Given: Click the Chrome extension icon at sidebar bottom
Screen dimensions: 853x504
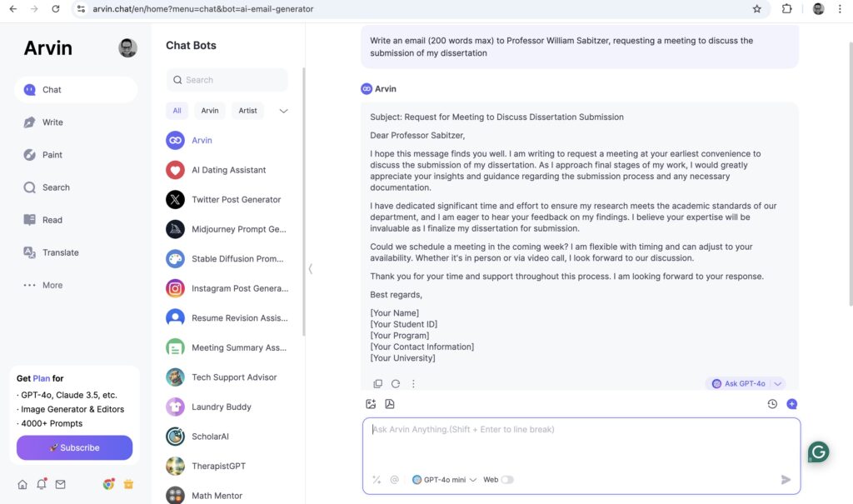Looking at the screenshot, I should click(109, 484).
